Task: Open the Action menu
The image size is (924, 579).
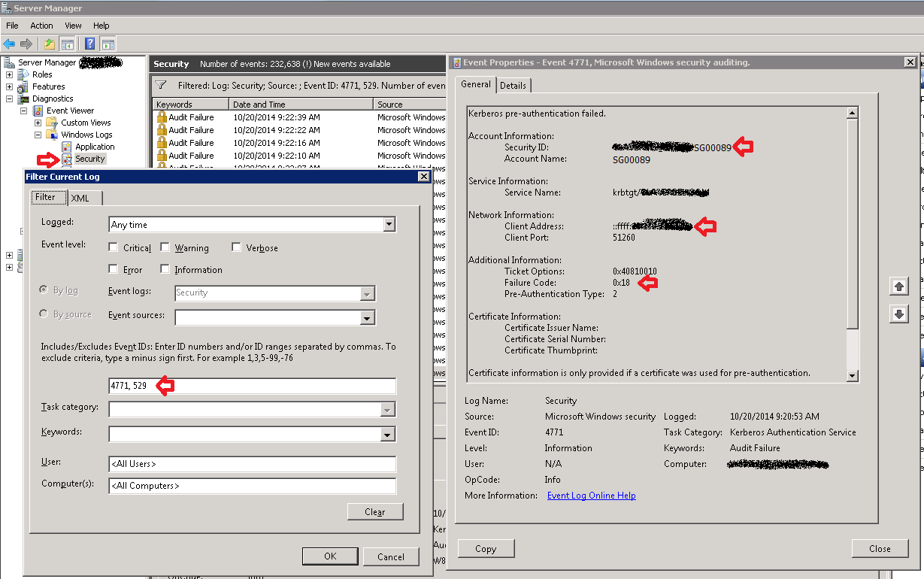Action: coord(41,26)
